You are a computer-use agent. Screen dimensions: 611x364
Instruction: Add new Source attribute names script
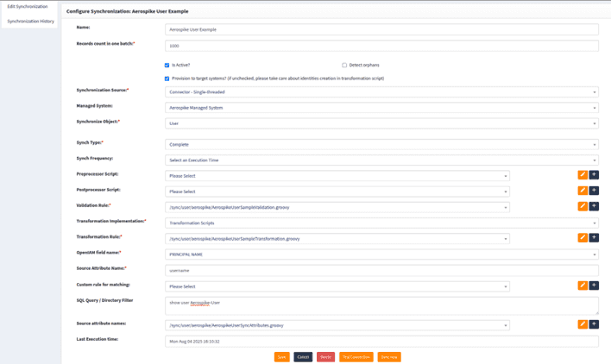[x=594, y=324]
